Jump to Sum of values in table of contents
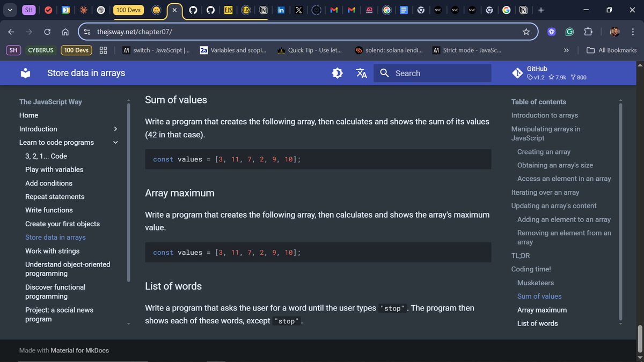The height and width of the screenshot is (362, 644). click(539, 296)
